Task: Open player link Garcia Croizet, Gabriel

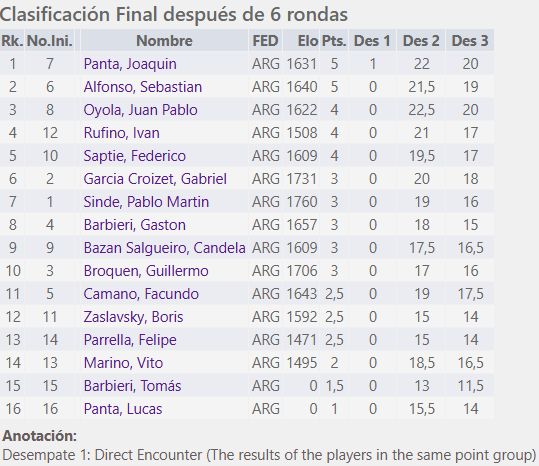Action: 155,179
